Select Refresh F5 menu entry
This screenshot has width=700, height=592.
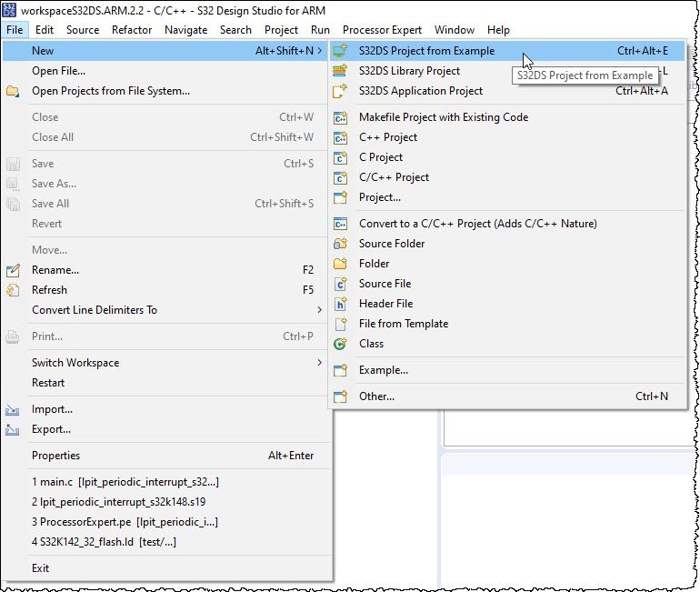(166, 290)
